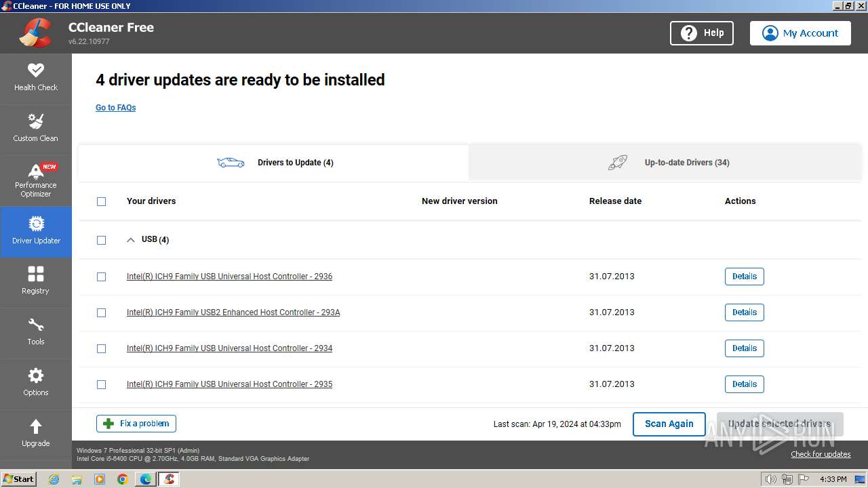This screenshot has height=488, width=868.
Task: Open the Performance Optimizer section
Action: pyautogui.click(x=36, y=180)
